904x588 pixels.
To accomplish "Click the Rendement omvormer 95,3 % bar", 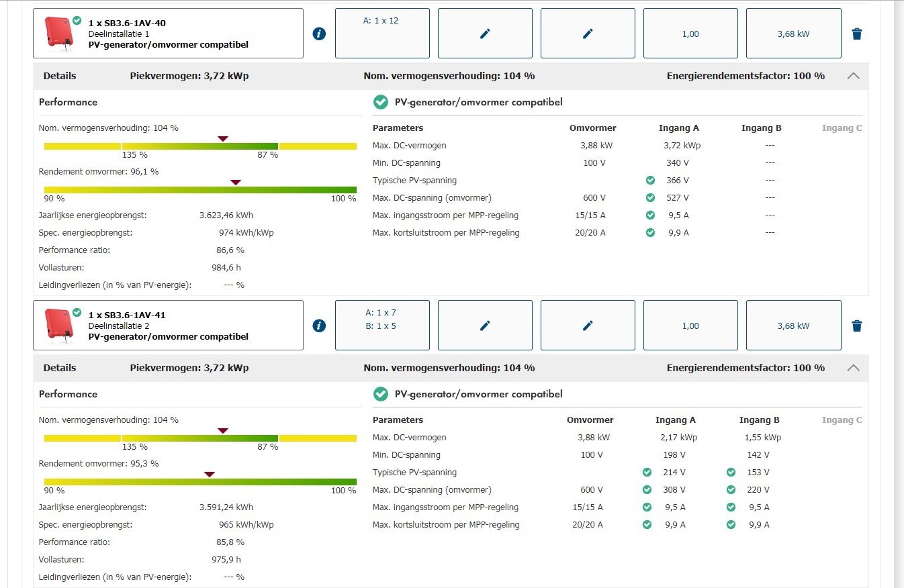I will click(x=200, y=481).
